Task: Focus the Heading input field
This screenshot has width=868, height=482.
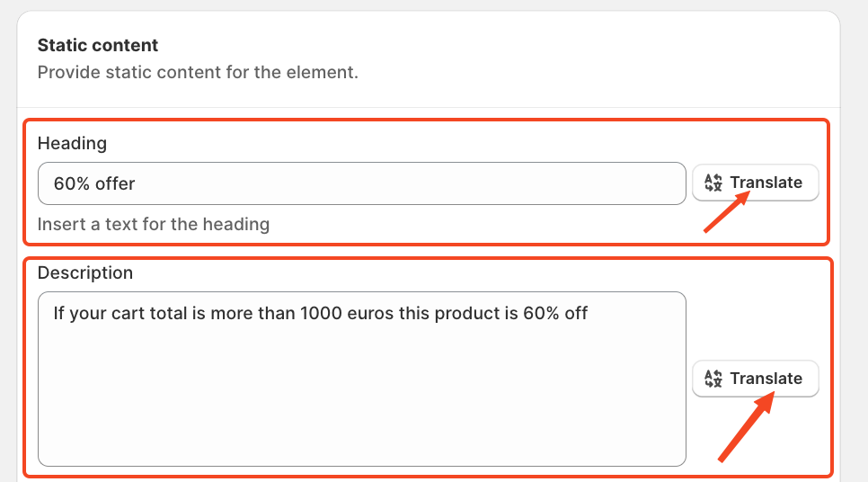Action: pos(362,183)
